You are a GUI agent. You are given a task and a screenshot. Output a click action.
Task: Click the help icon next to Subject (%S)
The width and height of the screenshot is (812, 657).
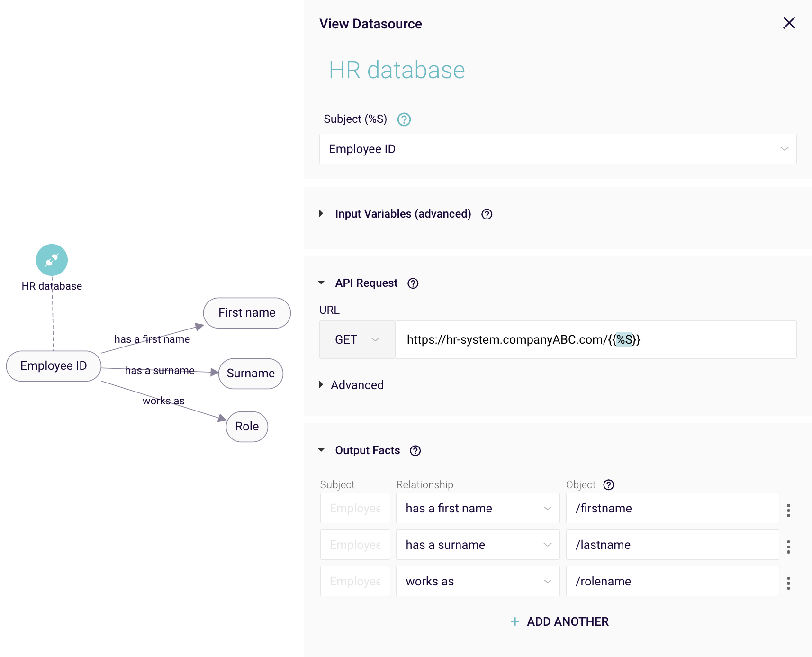(x=404, y=119)
